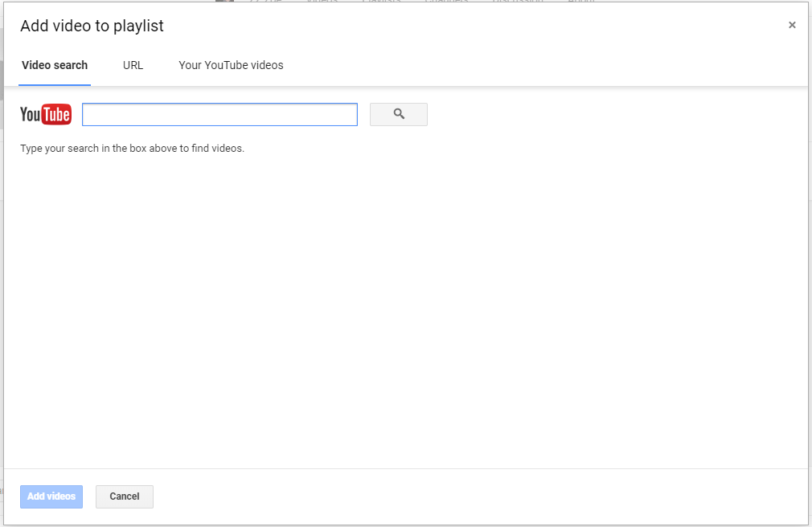Switch to the Video search tab
The height and width of the screenshot is (527, 812).
(55, 65)
